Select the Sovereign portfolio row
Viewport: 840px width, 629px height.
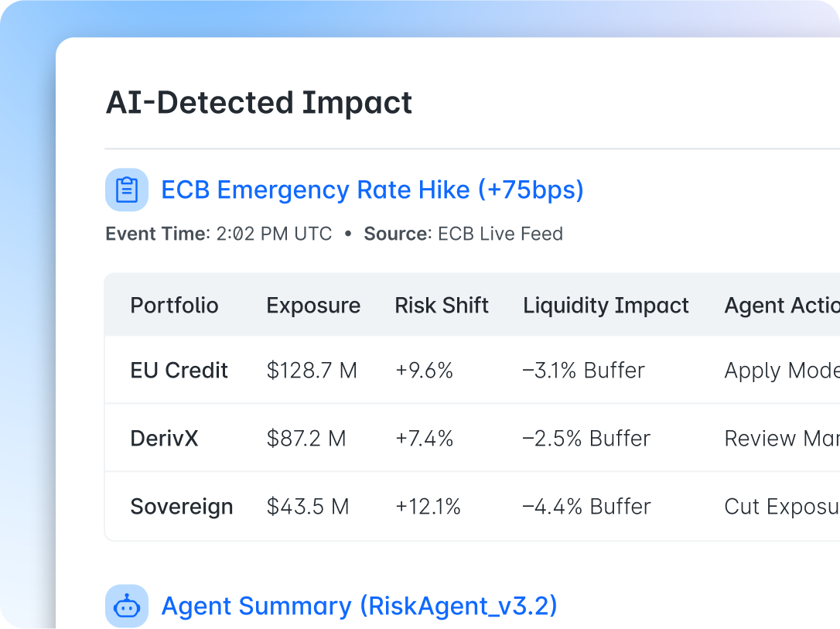click(x=182, y=507)
